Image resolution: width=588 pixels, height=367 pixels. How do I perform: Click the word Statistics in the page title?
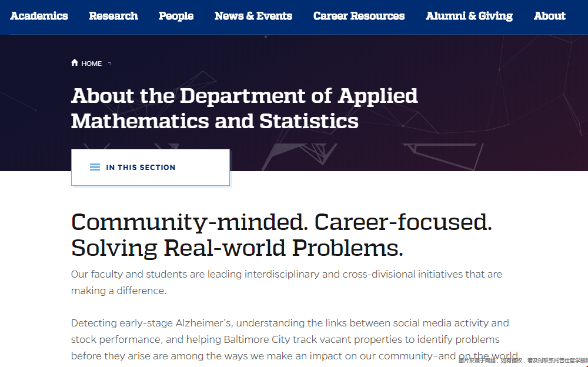click(x=309, y=121)
